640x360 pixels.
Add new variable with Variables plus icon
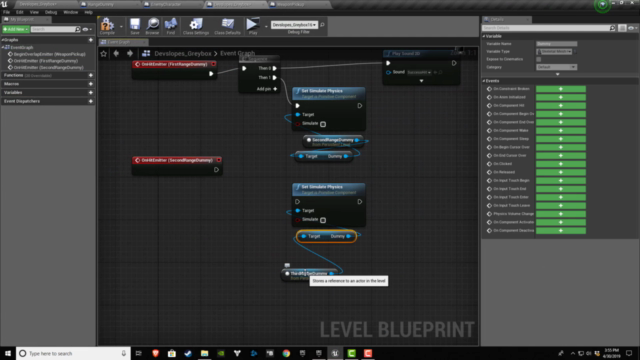click(x=91, y=93)
